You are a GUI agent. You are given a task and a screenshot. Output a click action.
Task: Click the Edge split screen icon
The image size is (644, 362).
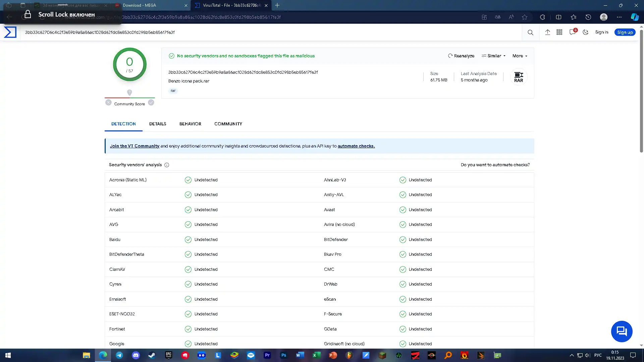tap(558, 17)
